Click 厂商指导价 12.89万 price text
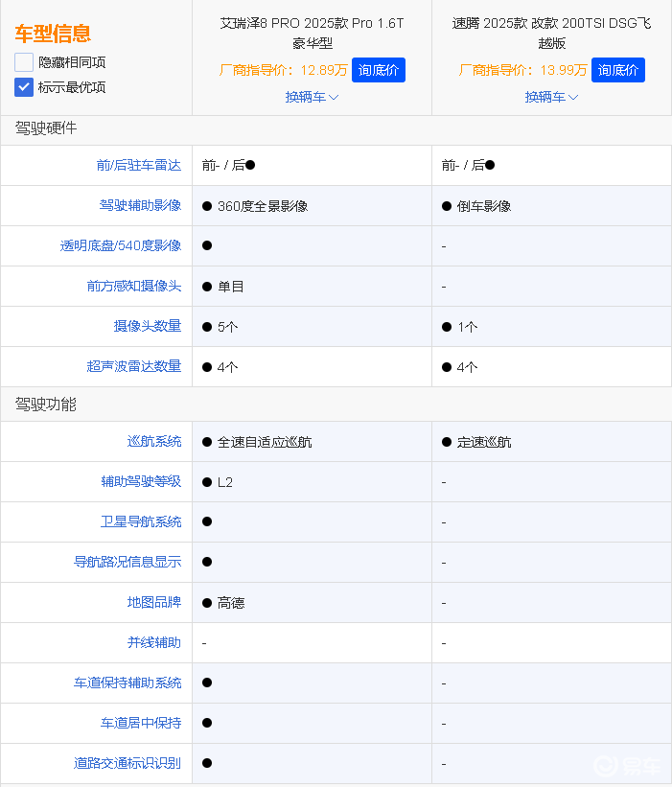 [x=284, y=70]
